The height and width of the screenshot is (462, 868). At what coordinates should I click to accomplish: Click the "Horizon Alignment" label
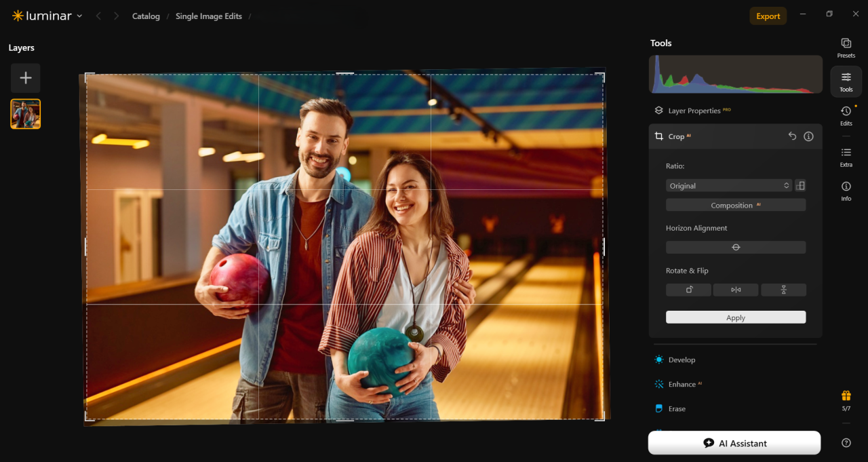696,228
